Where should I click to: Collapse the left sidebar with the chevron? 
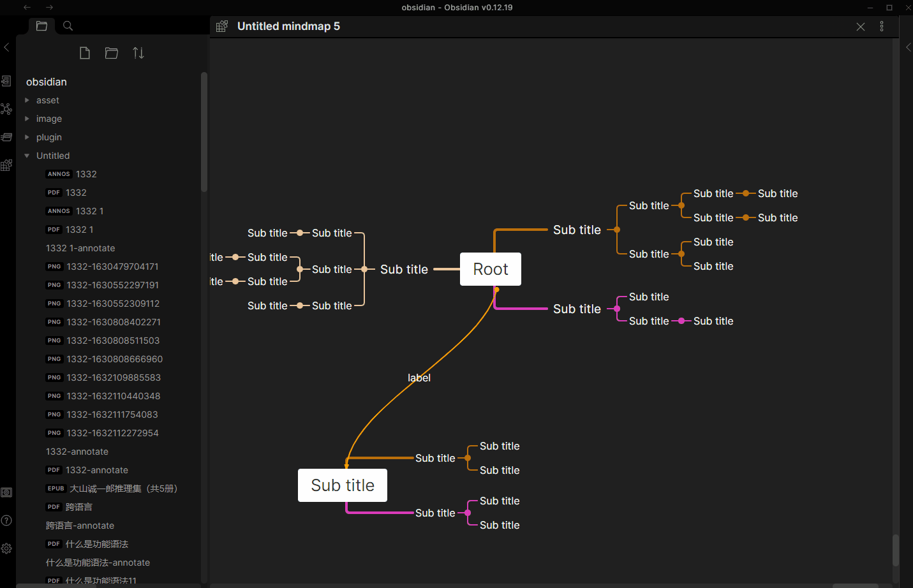6,47
